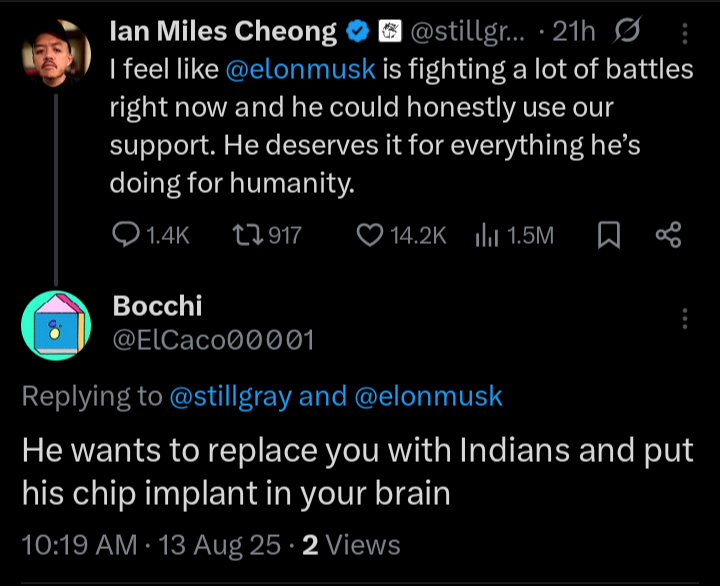
Task: Bookmark Ian Miles Cheong's tweet
Action: point(607,235)
